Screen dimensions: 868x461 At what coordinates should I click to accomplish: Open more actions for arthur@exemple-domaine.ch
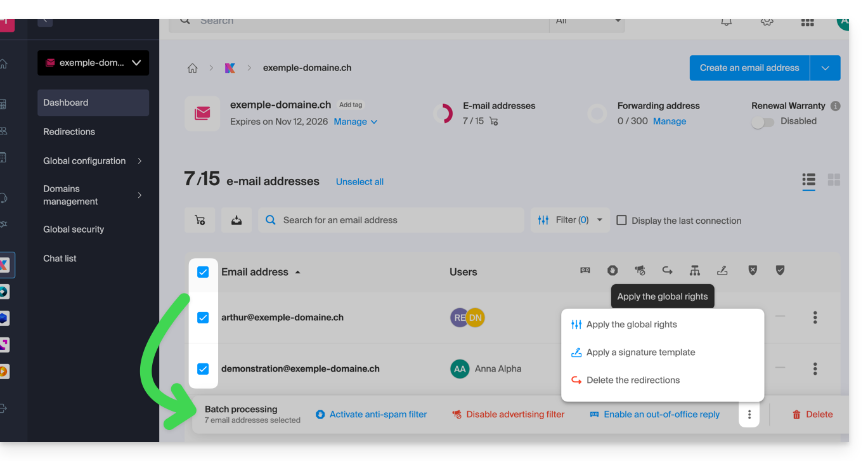pos(815,317)
